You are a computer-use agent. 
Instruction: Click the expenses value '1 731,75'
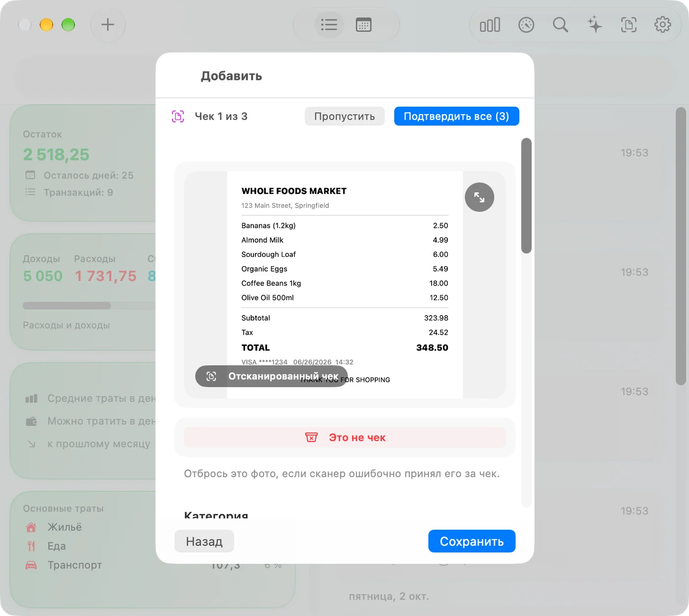(x=105, y=276)
